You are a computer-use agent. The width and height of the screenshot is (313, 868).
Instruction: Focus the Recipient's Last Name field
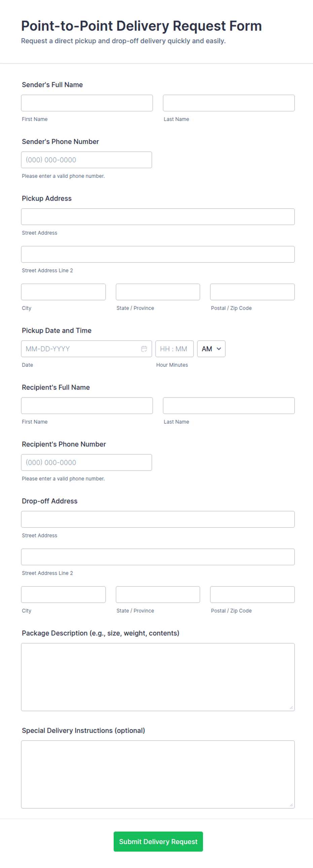pos(229,406)
